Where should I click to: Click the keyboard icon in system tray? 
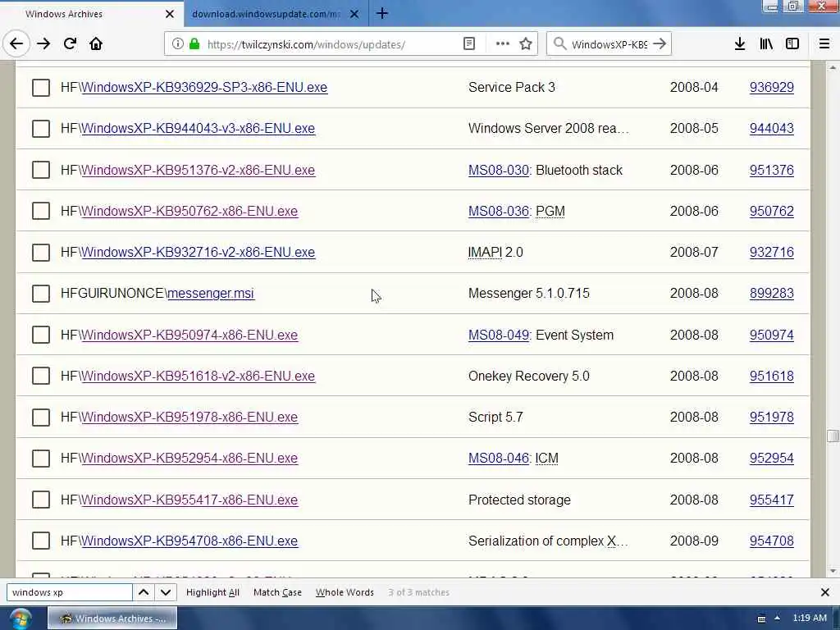[x=761, y=619]
